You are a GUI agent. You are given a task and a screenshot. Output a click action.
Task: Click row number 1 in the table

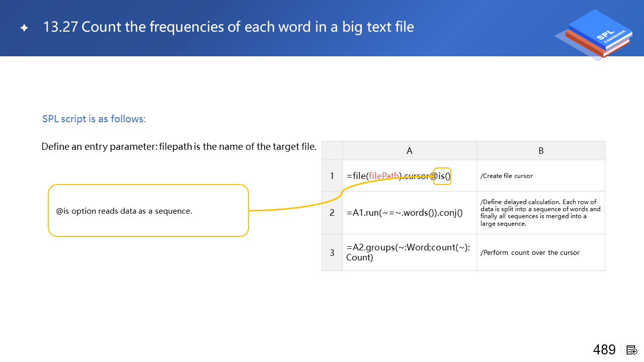coord(332,176)
